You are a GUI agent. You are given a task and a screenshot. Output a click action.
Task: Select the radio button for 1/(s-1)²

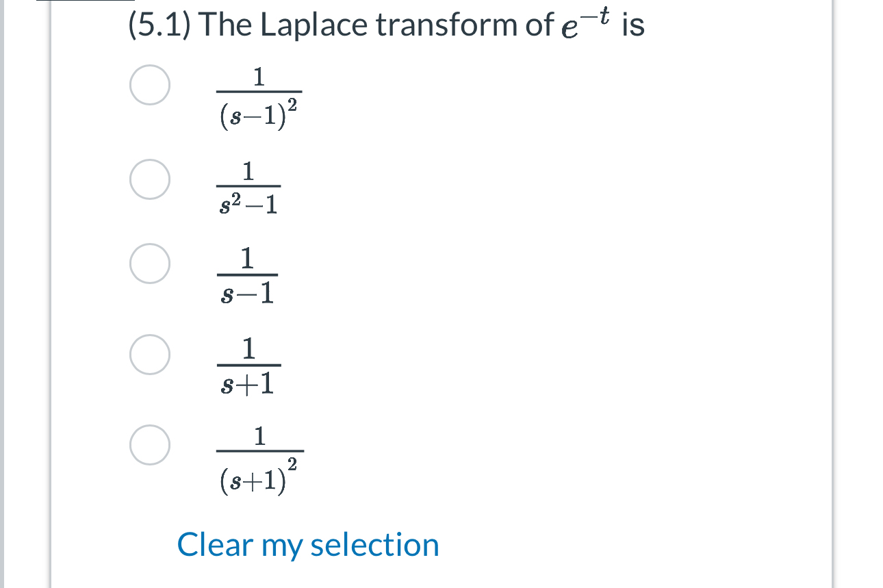point(149,85)
